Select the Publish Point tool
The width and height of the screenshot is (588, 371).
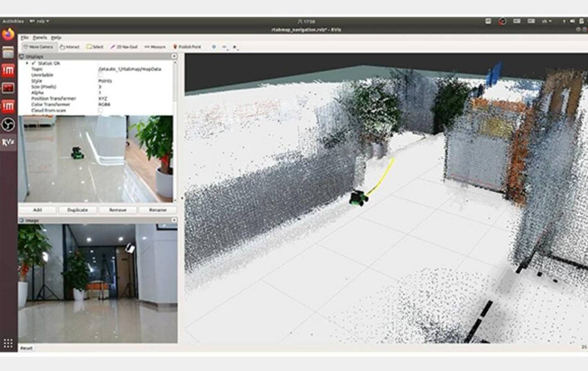click(187, 47)
